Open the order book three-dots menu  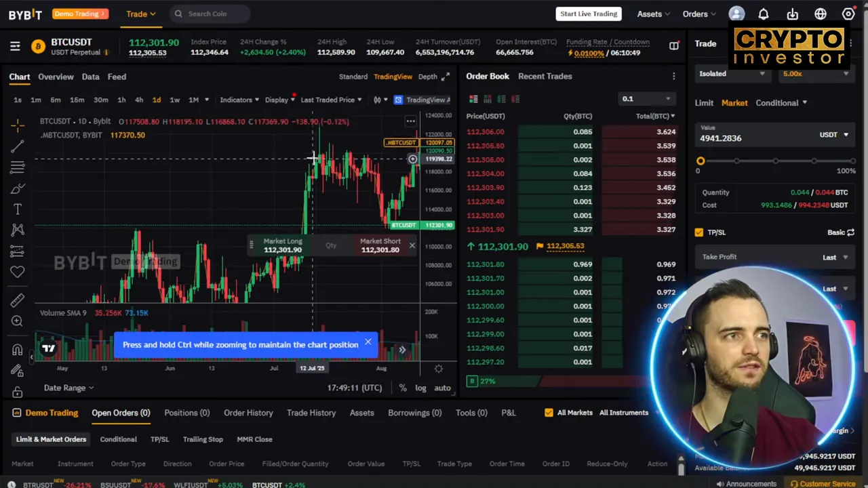click(673, 77)
